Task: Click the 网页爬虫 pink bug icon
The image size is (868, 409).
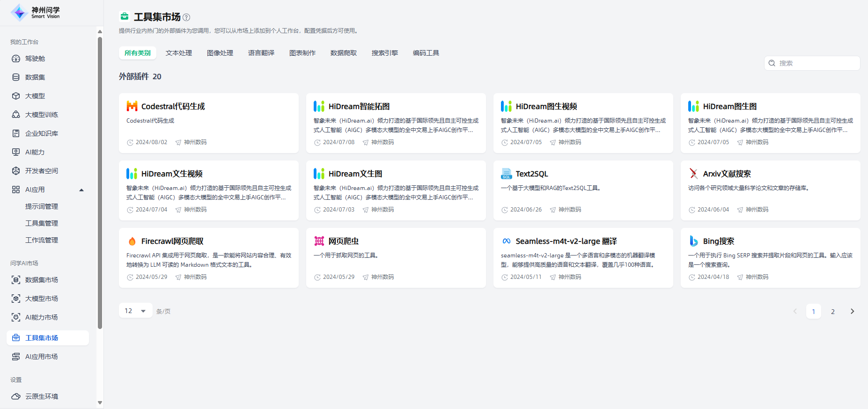Action: (319, 241)
